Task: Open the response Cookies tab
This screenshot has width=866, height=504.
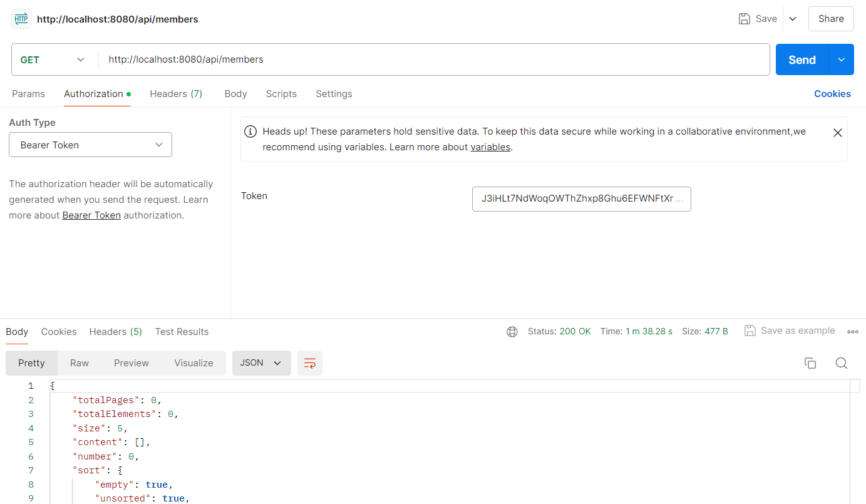Action: 59,331
